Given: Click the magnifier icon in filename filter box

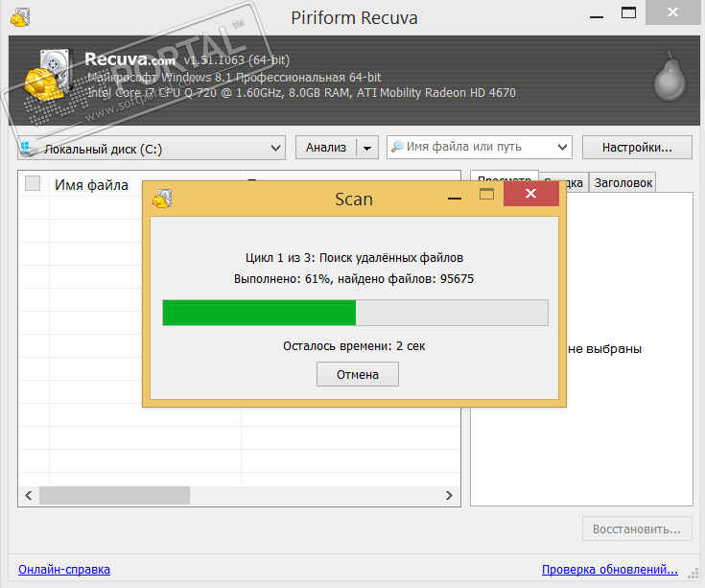Looking at the screenshot, I should [x=397, y=147].
